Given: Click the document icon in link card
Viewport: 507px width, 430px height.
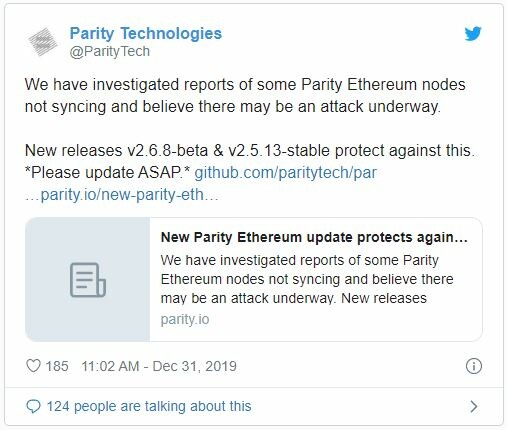Looking at the screenshot, I should tap(88, 280).
